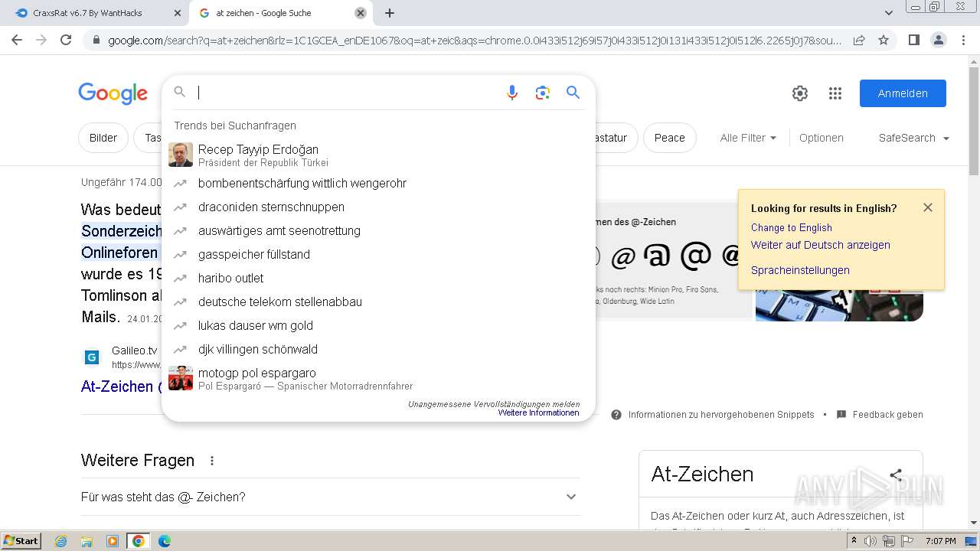Click 'Feedback geben' link
The height and width of the screenshot is (551, 980).
pyautogui.click(x=887, y=415)
